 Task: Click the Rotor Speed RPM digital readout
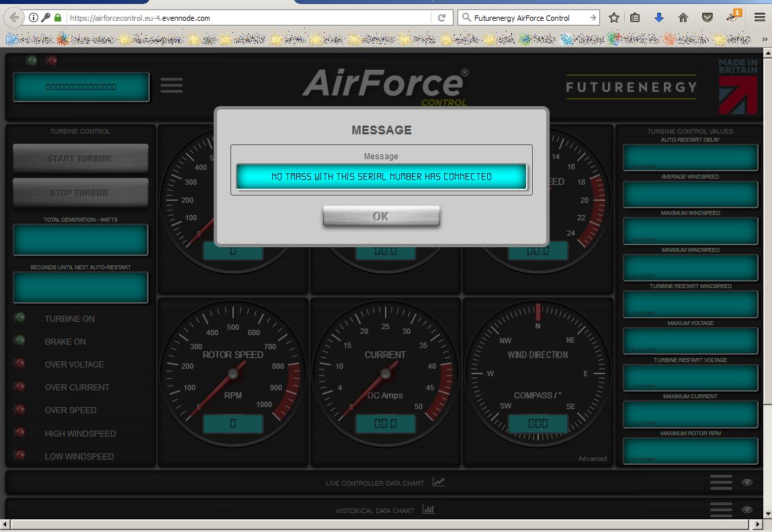[233, 424]
